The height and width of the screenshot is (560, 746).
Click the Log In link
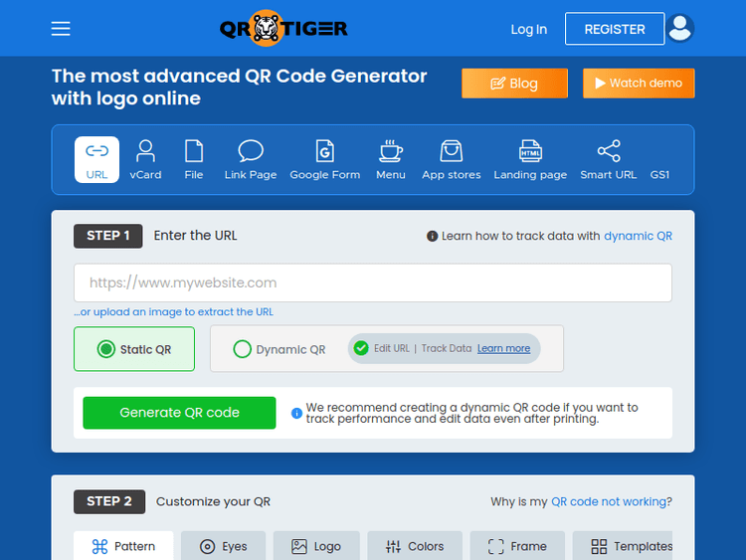(x=528, y=30)
